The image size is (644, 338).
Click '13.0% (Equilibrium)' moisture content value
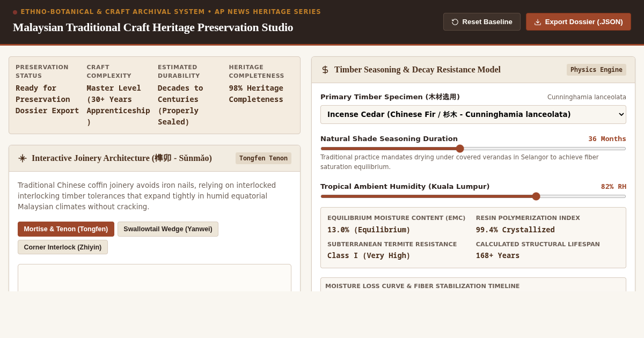[369, 230]
